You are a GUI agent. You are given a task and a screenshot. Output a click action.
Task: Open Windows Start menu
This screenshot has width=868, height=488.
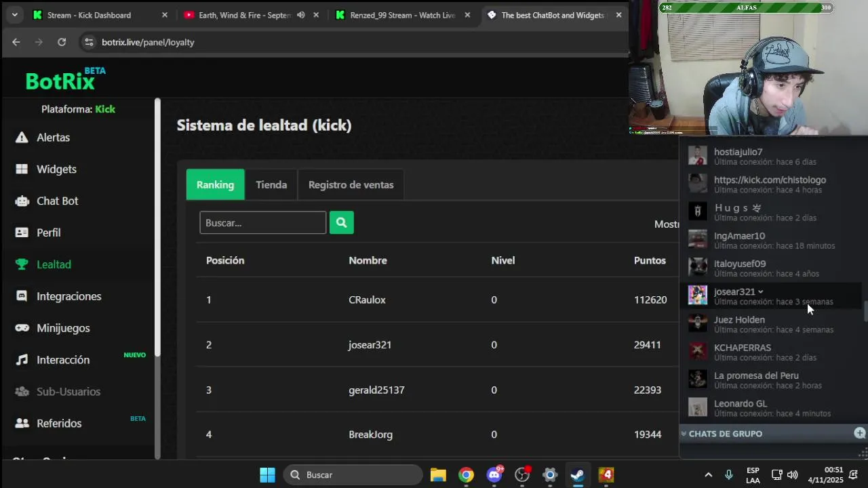click(267, 475)
